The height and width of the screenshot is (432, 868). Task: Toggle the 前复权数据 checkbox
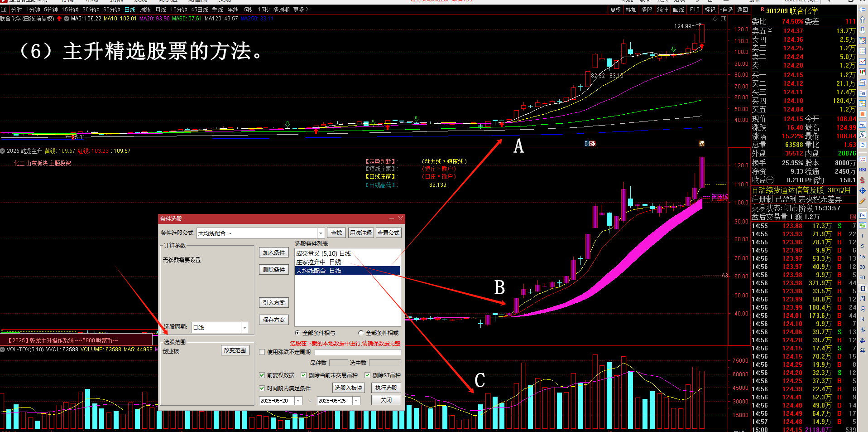[262, 375]
